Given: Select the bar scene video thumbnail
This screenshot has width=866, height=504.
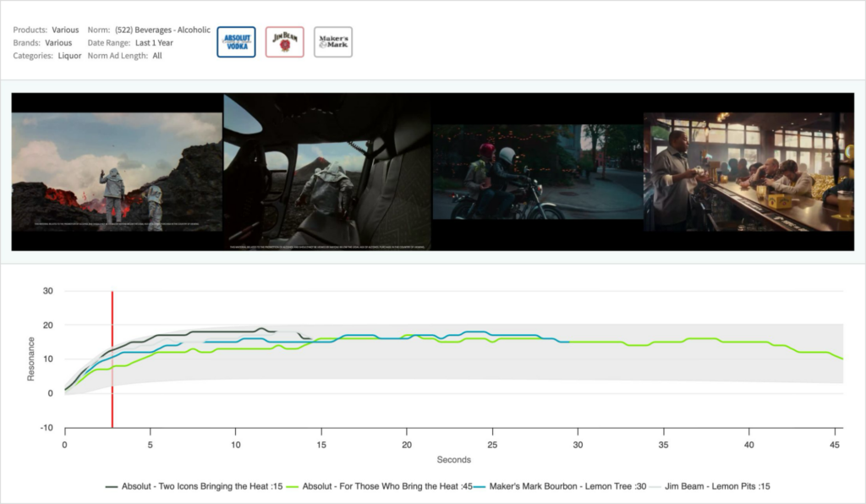Looking at the screenshot, I should click(x=748, y=173).
